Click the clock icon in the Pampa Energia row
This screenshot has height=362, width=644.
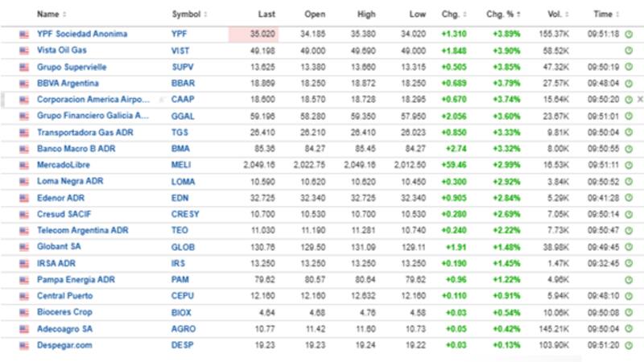click(629, 280)
